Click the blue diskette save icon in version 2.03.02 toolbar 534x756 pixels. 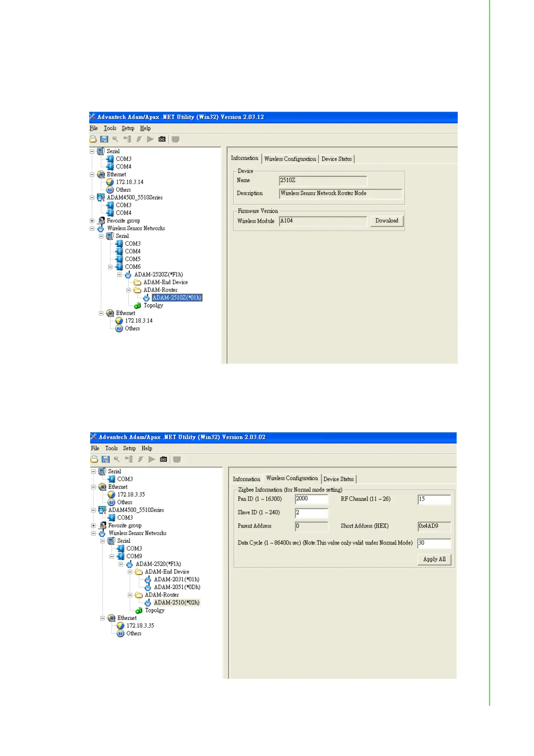click(105, 459)
